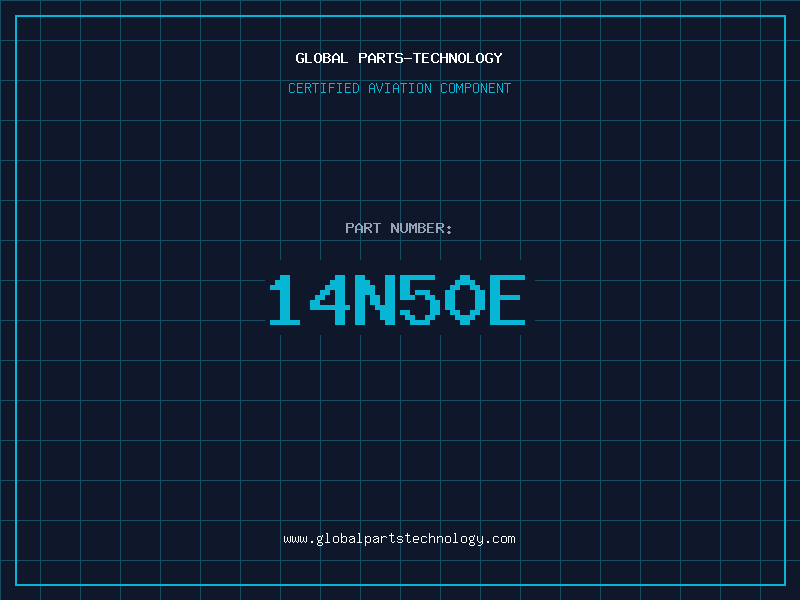Select the CERTIFIED AVIATION COMPONENT subtitle

point(399,88)
